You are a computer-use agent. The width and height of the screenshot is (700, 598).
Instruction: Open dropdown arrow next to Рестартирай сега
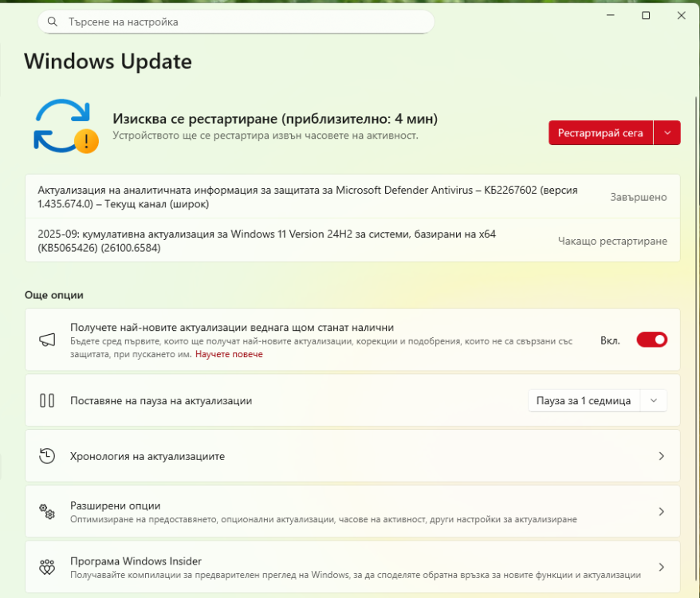coord(667,132)
